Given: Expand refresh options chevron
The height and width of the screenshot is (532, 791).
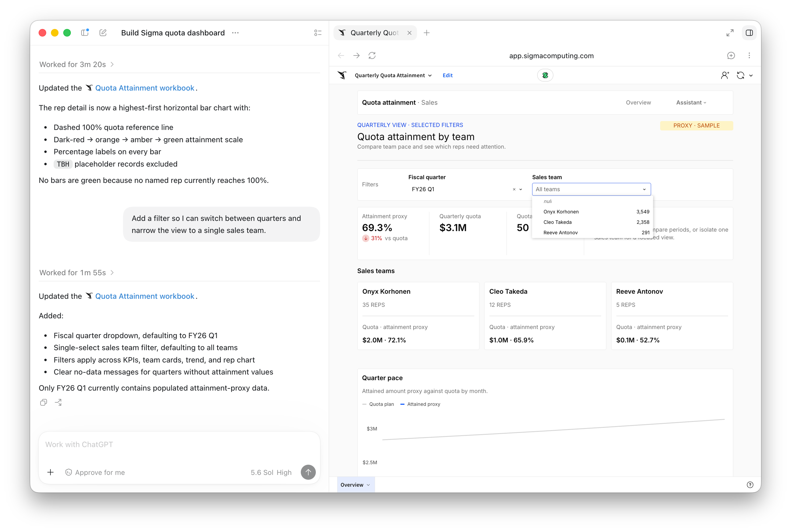Looking at the screenshot, I should 751,76.
